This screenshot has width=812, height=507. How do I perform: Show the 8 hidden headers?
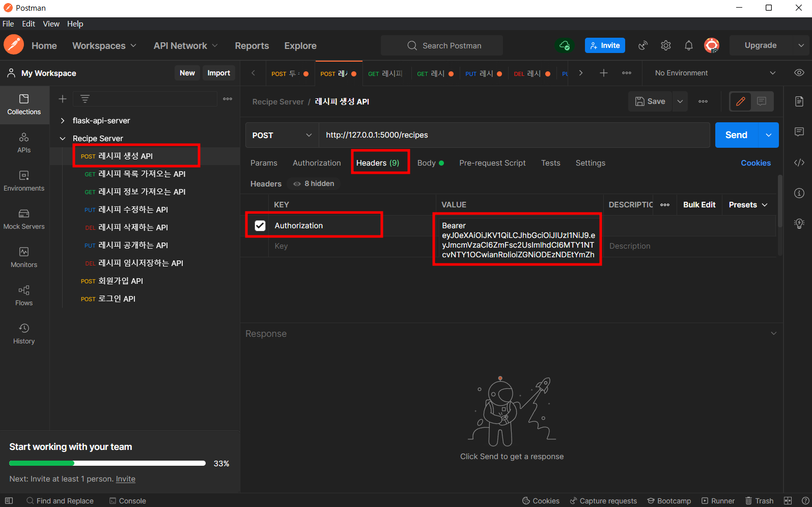click(x=314, y=183)
